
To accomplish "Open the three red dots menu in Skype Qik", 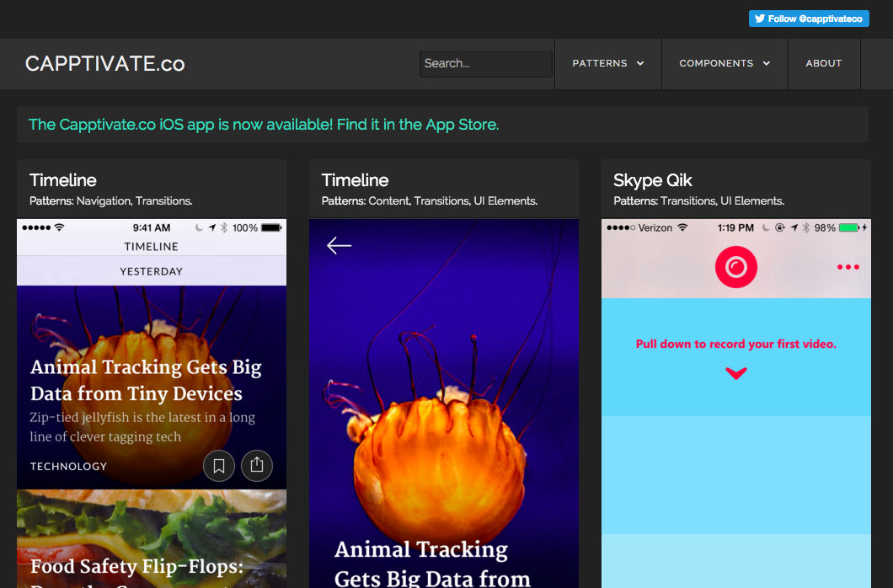I will tap(848, 267).
